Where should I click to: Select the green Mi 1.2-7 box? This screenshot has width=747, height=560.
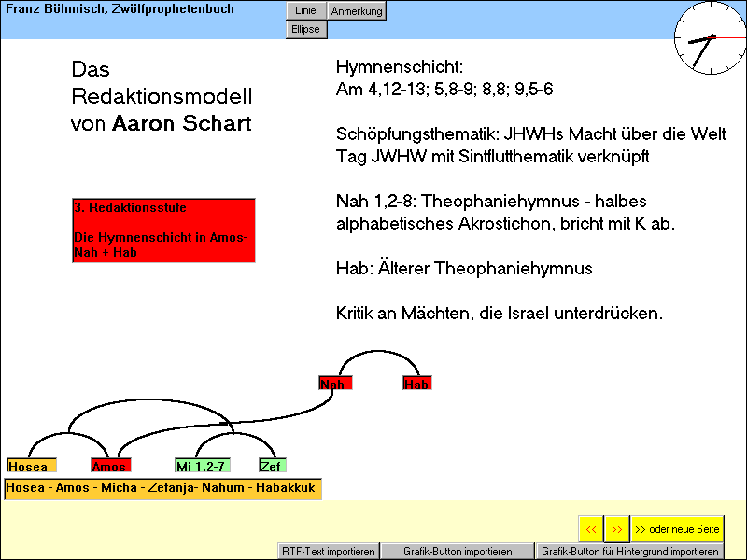(x=202, y=466)
